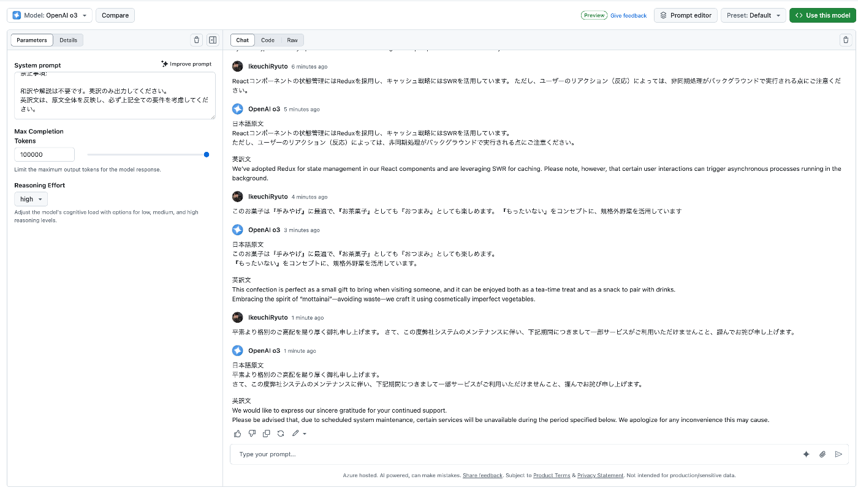Click the 'System prompt' label
858x504 pixels.
pyautogui.click(x=38, y=65)
